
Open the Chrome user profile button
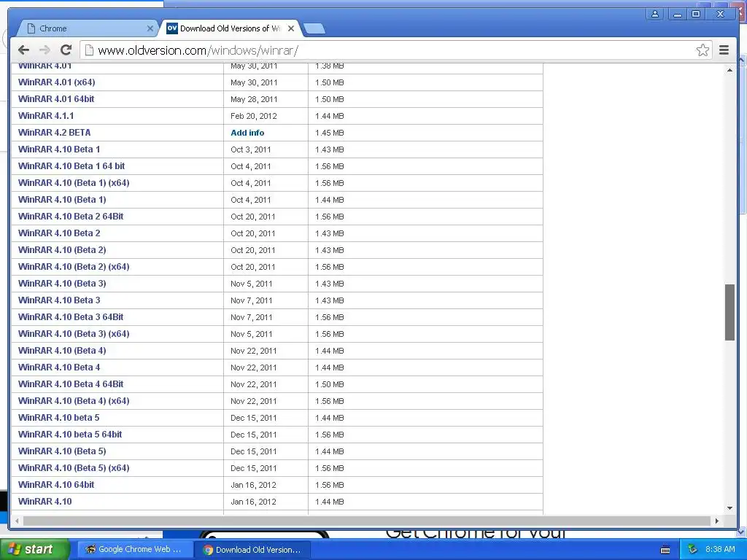click(x=655, y=15)
